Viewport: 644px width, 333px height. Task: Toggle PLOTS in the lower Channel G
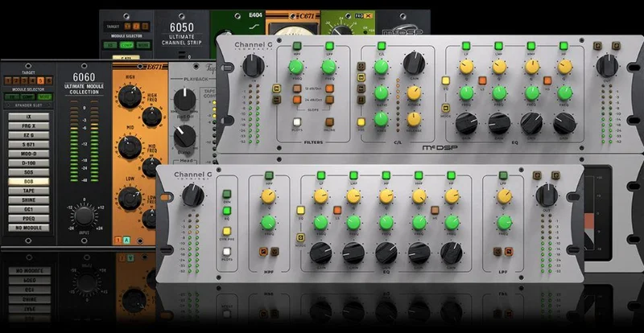point(227,251)
